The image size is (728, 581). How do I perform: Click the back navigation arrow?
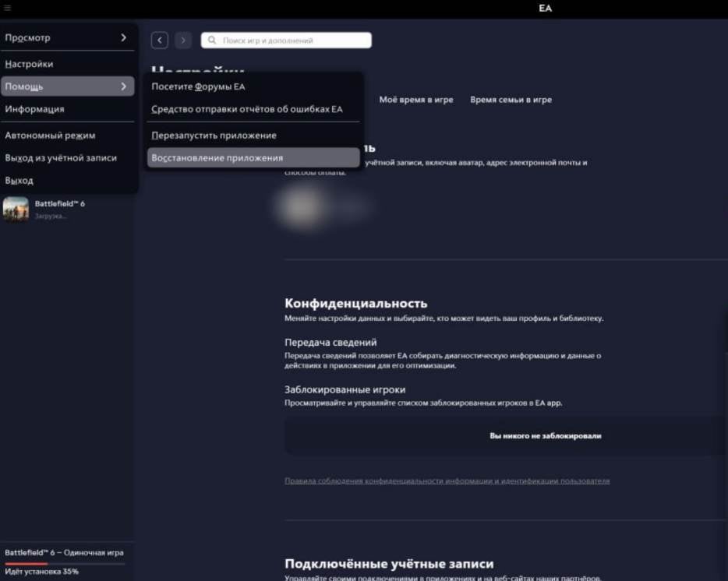pyautogui.click(x=160, y=40)
